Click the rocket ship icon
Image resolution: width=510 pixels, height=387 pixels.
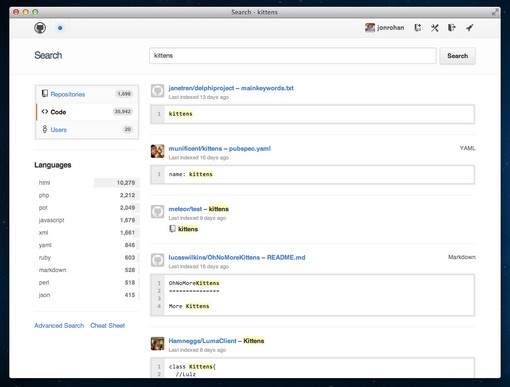pyautogui.click(x=469, y=28)
